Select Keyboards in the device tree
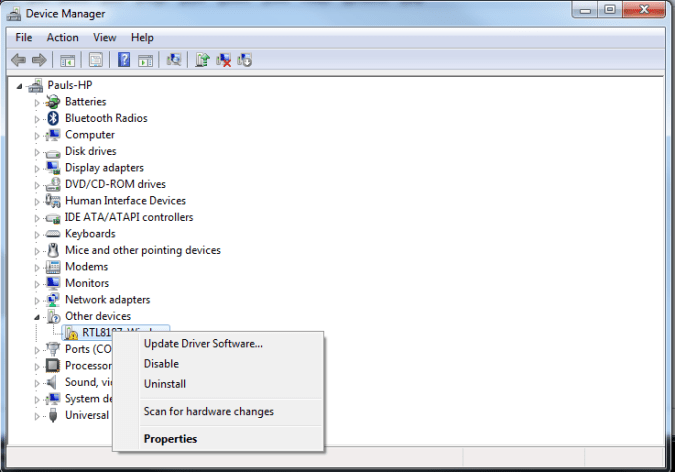675x472 pixels. (x=90, y=234)
